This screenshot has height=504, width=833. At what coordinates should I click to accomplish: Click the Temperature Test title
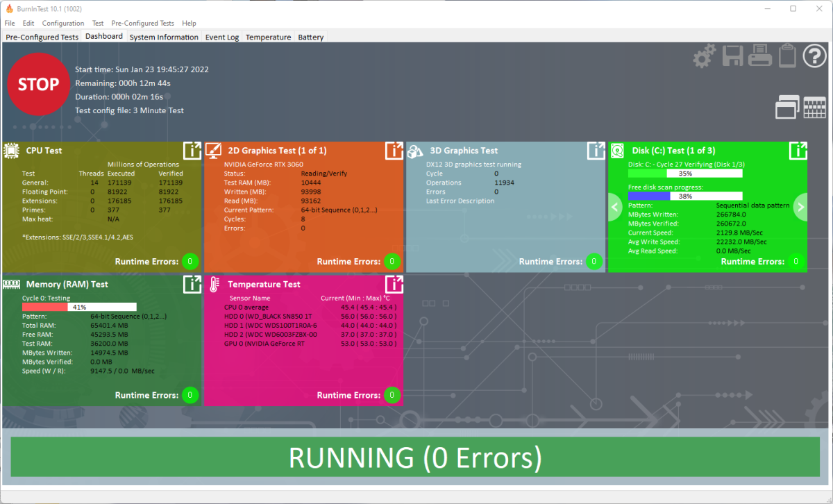264,284
